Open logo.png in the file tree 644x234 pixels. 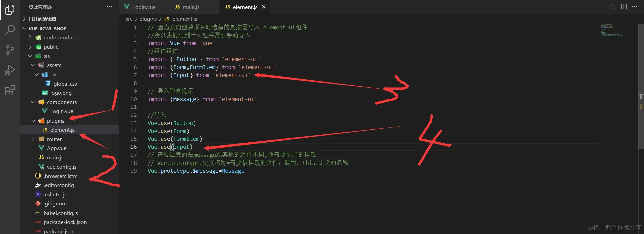tap(69, 93)
